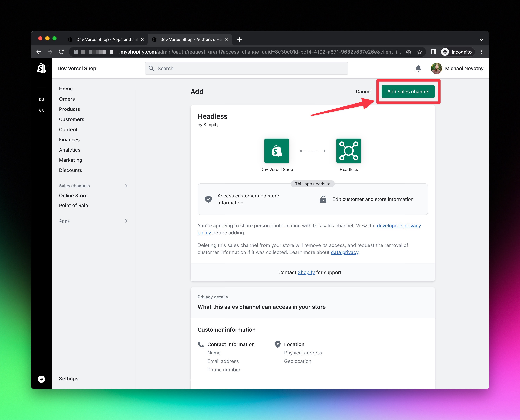
Task: Close the Authorize Headless tab
Action: (226, 40)
